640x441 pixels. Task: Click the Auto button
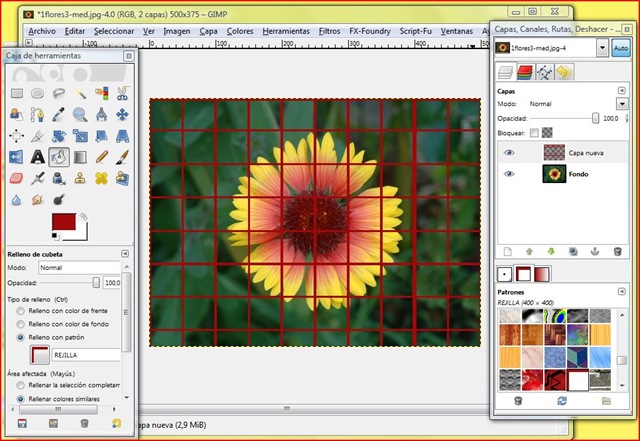tap(620, 48)
